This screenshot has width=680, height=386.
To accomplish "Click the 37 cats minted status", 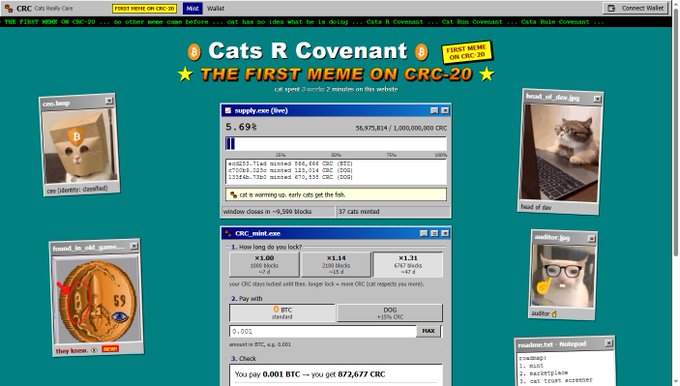I will [x=393, y=212].
